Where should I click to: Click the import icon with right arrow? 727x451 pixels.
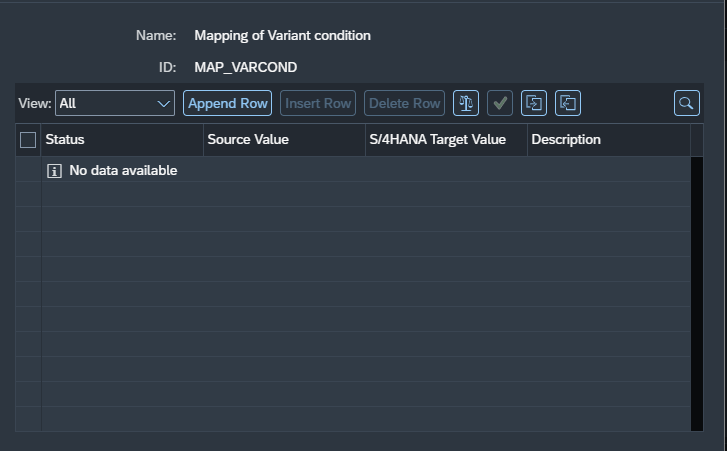tap(534, 103)
